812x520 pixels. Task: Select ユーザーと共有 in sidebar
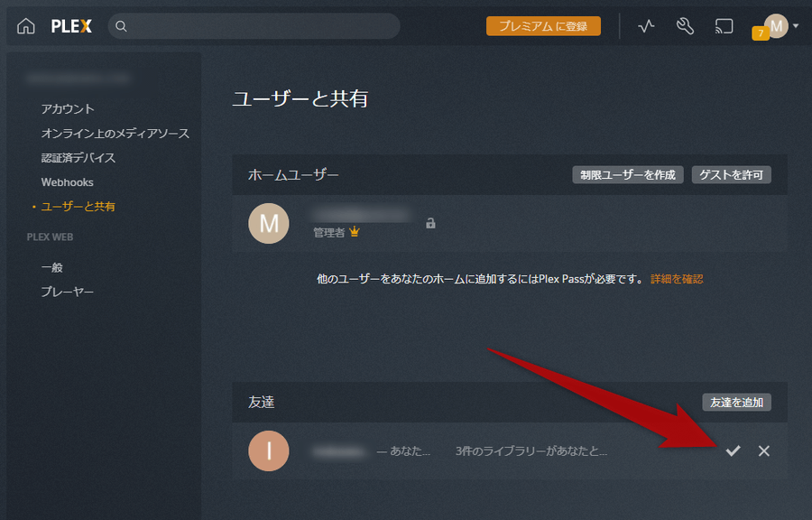[x=78, y=207]
